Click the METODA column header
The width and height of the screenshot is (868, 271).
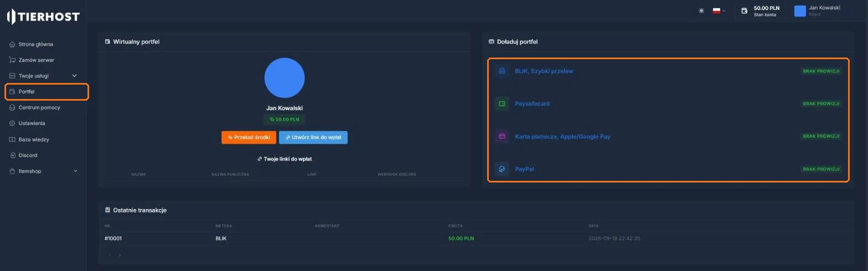point(224,226)
